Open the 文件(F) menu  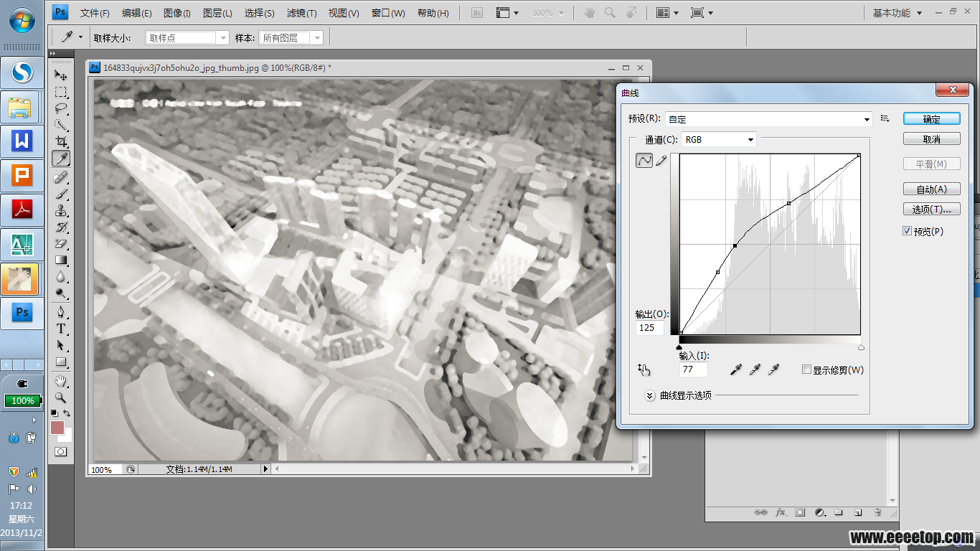click(x=95, y=13)
